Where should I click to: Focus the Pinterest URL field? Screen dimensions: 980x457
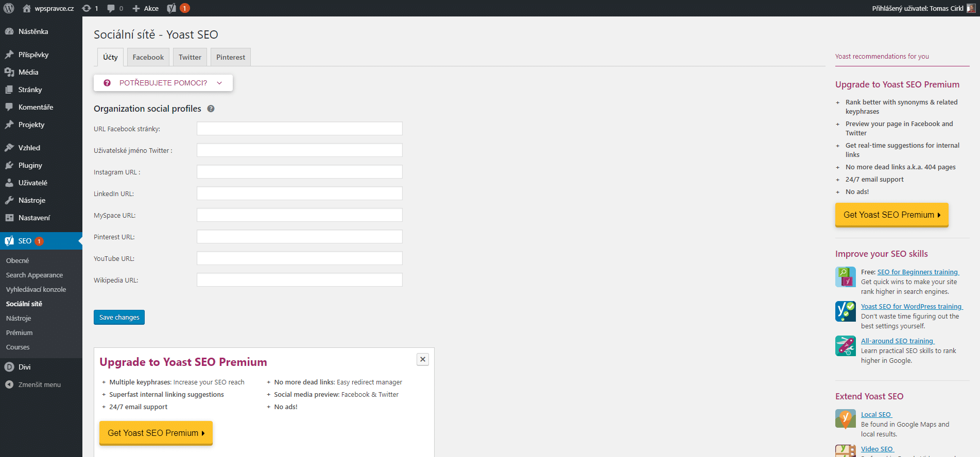[x=300, y=237]
